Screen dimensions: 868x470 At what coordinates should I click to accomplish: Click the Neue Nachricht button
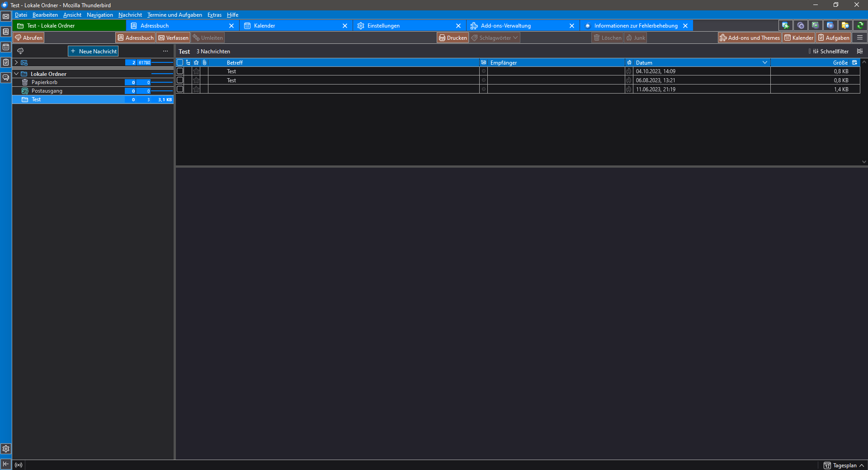[x=93, y=52]
